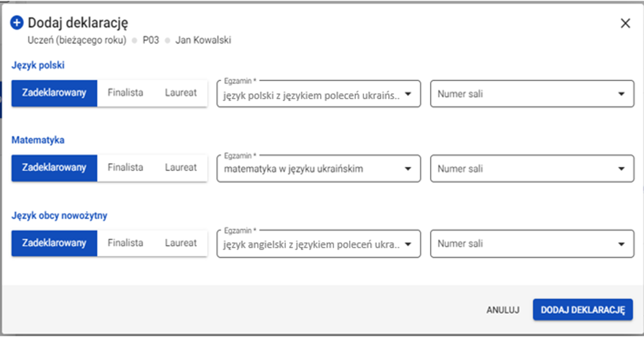This screenshot has height=337, width=644.
Task: Choose Finalista for Matematyka
Action: 125,168
